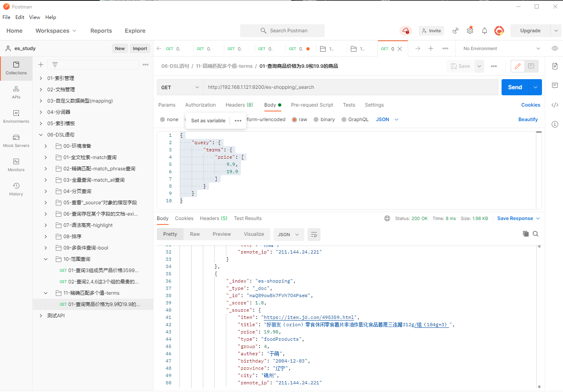Screen dimensions: 563x392
Task: Select the GraphQL body type radio
Action: coord(344,119)
